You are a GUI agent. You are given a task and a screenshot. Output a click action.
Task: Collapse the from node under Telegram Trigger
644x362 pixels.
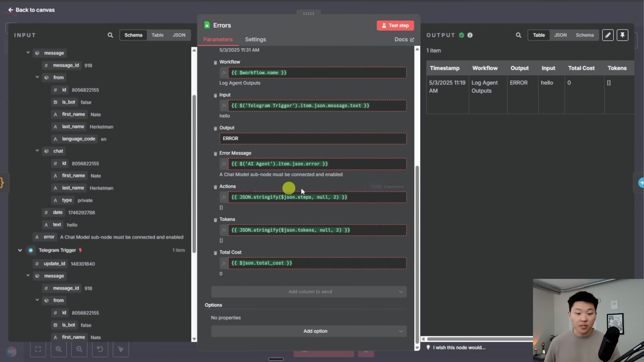(x=37, y=300)
